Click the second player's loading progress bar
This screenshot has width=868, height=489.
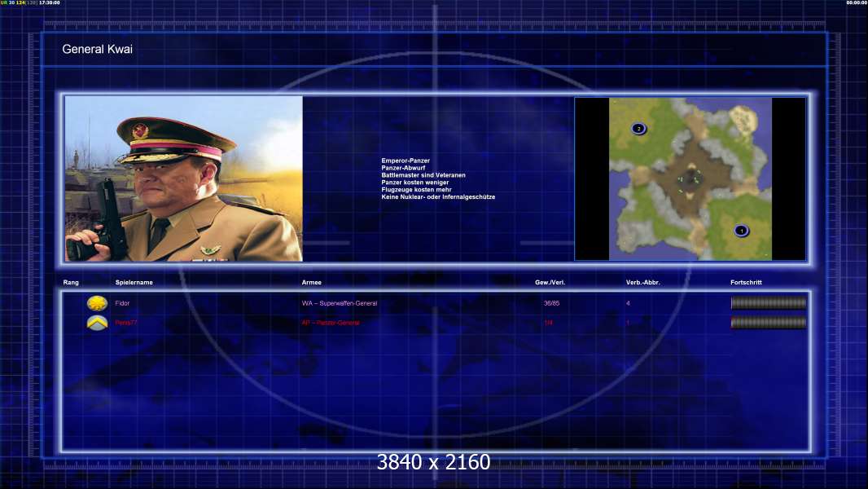tap(769, 322)
